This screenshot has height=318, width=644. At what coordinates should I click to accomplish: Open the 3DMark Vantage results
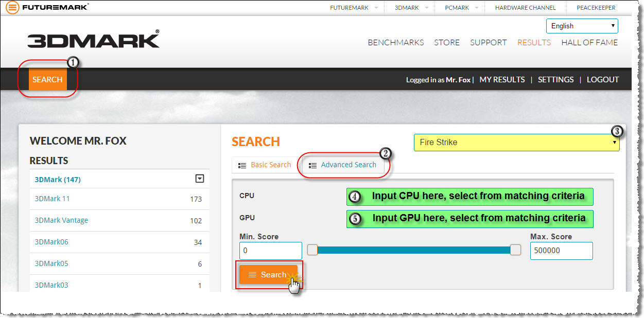pos(61,220)
